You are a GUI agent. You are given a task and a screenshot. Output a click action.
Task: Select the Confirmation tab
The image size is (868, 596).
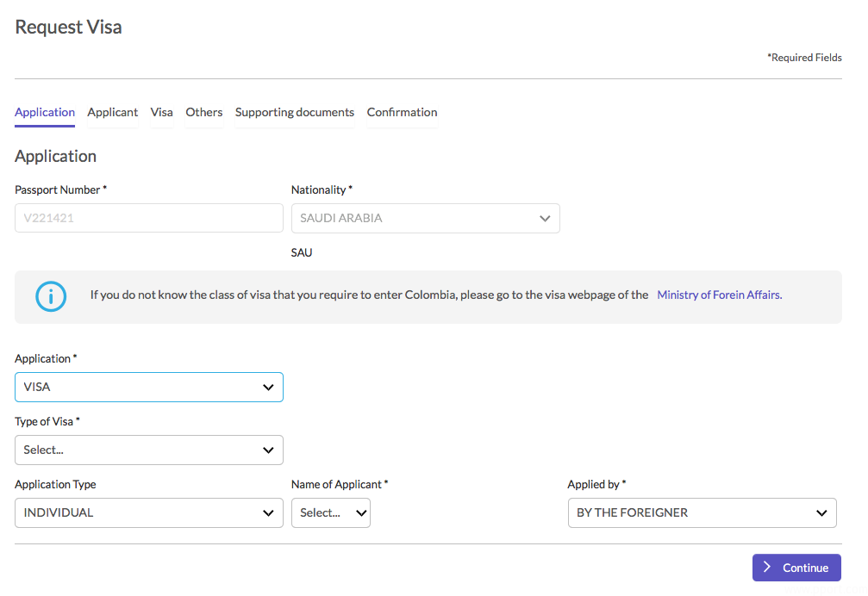point(402,113)
